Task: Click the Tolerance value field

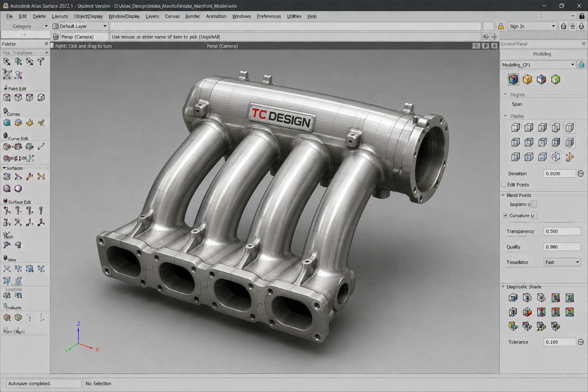Action: pyautogui.click(x=559, y=342)
